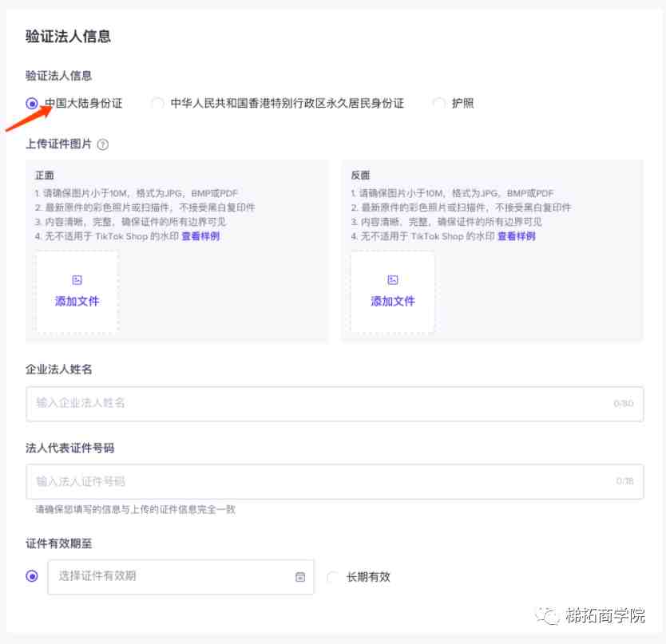Select the Hong Kong permanent resident ID option
The image size is (666, 644).
(x=157, y=103)
